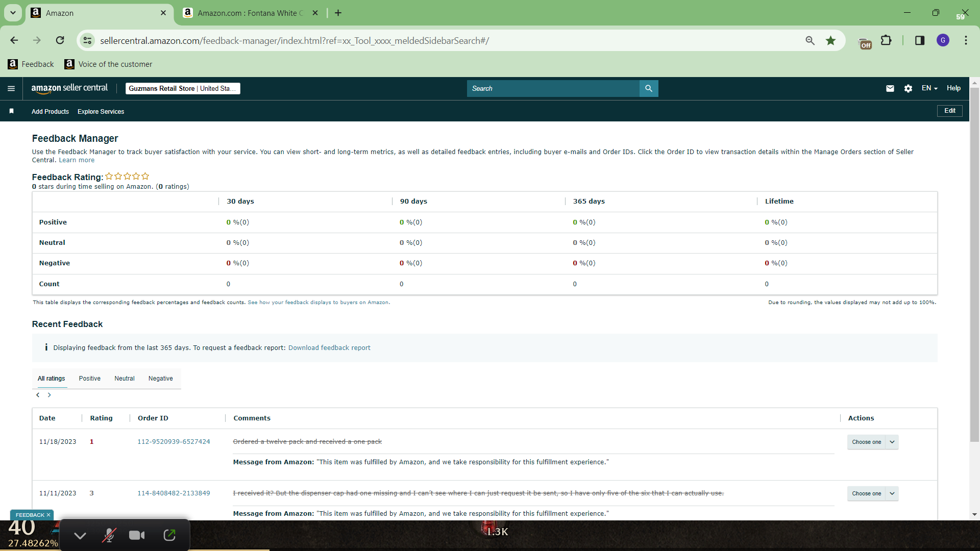980x551 pixels.
Task: Open order 114-8408482-2133849
Action: pos(174,493)
